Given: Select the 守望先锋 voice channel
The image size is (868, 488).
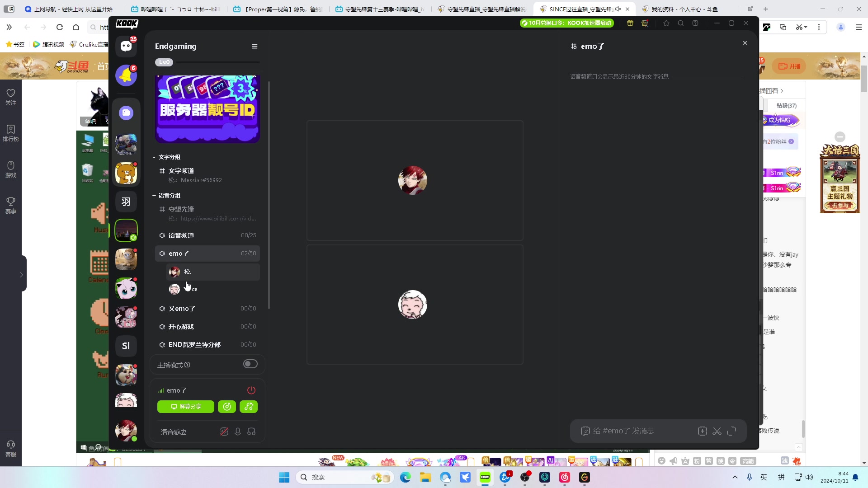Looking at the screenshot, I should pos(181,209).
